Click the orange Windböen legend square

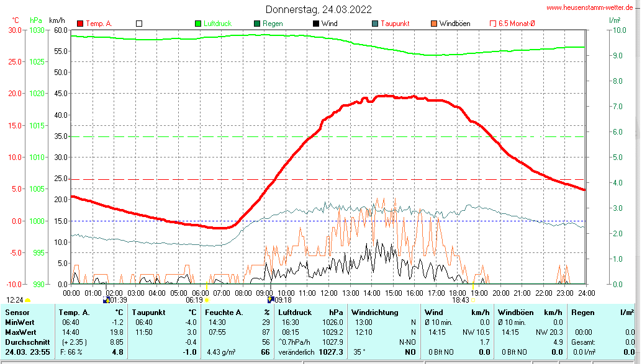(x=433, y=24)
